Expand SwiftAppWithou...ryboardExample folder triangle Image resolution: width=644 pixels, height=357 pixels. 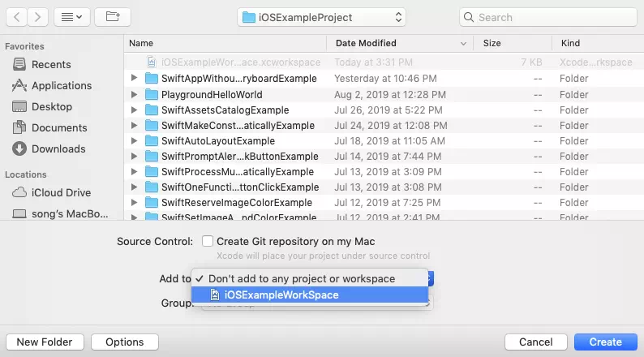coord(134,78)
